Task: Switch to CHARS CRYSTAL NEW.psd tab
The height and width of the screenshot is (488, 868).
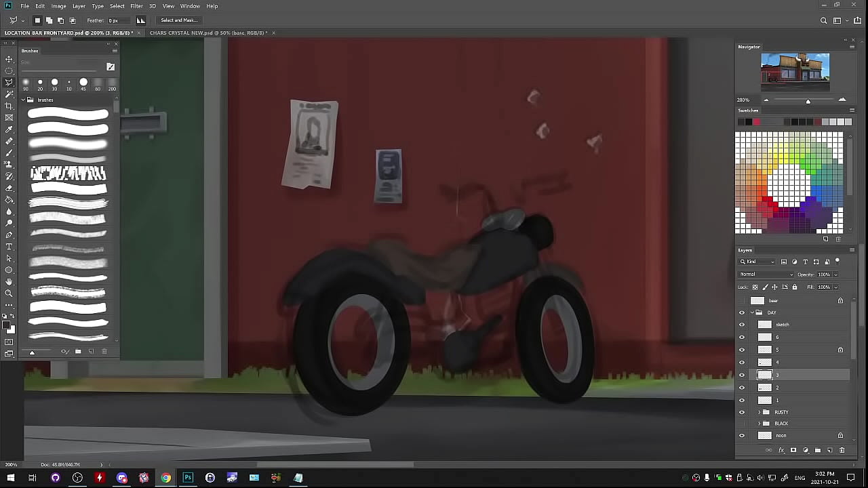Action: [208, 33]
